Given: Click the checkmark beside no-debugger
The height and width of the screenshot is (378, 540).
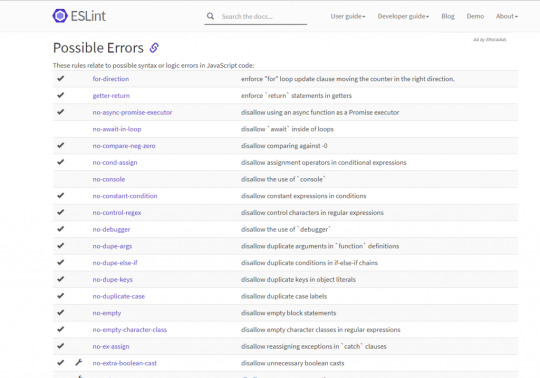Looking at the screenshot, I should click(x=61, y=229).
